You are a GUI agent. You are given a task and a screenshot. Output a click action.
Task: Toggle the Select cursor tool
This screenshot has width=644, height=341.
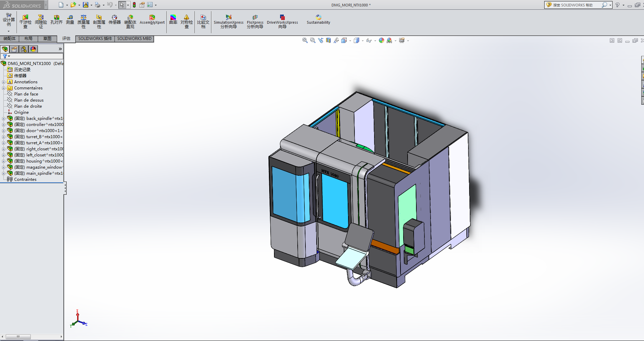tap(122, 5)
